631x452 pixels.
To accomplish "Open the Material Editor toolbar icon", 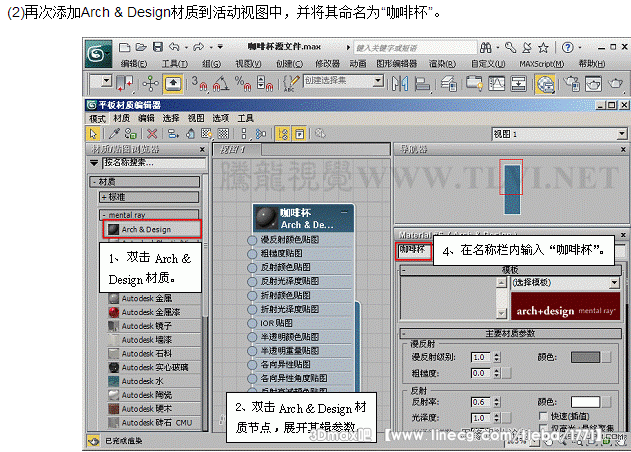I will [x=545, y=84].
